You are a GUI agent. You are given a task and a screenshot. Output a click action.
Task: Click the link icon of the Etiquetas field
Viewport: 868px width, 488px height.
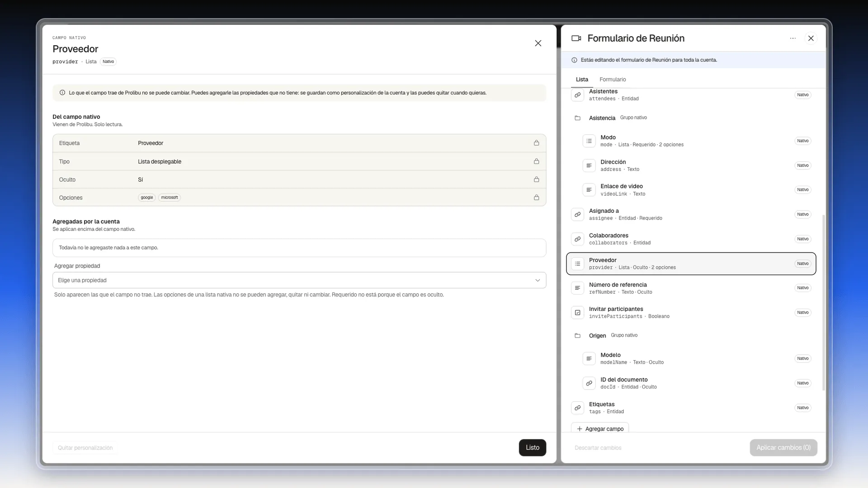tap(577, 408)
